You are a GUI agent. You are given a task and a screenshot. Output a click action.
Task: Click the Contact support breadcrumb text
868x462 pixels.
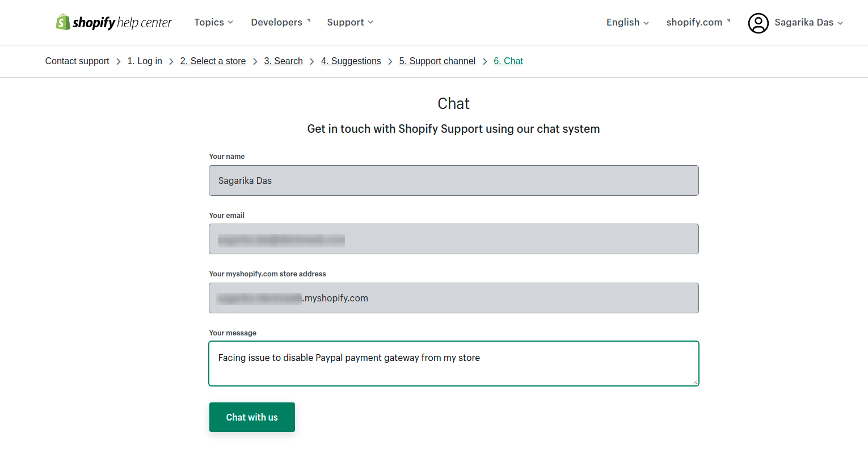[77, 61]
